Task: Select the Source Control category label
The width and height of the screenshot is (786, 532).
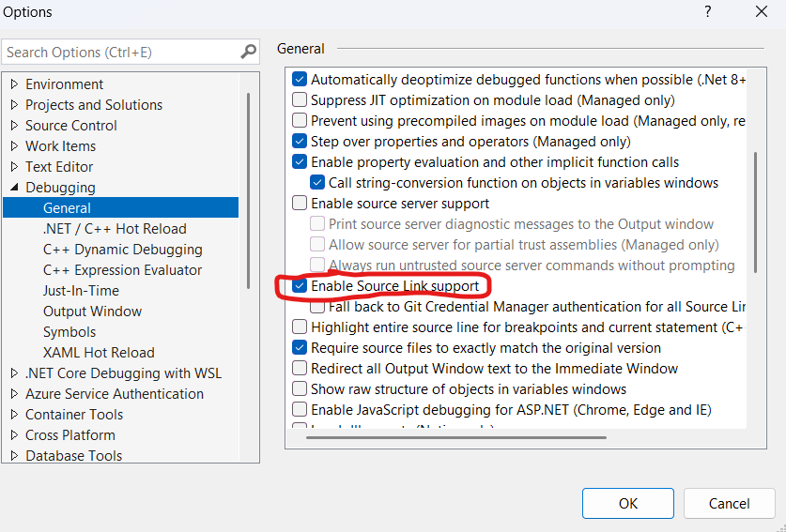Action: 71,125
